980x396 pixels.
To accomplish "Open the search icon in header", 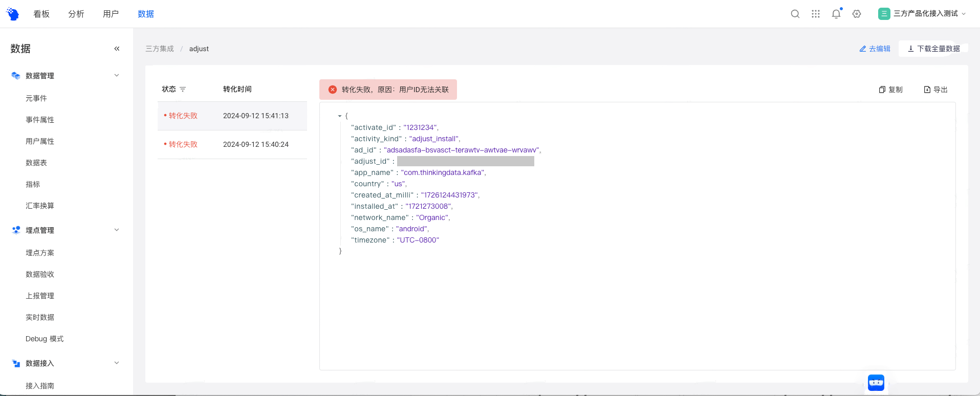I will click(795, 14).
